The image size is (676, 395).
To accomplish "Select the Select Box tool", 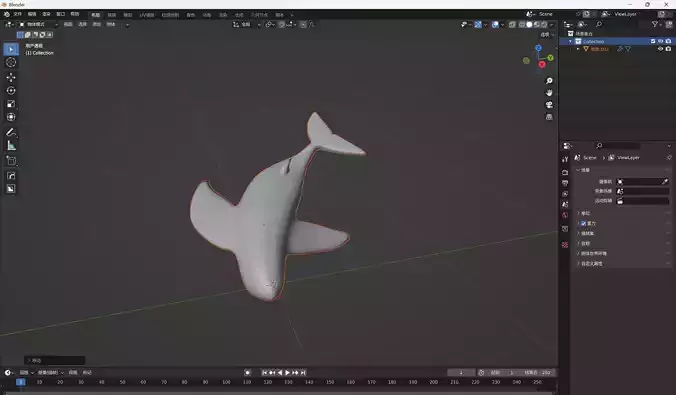I will [x=11, y=49].
